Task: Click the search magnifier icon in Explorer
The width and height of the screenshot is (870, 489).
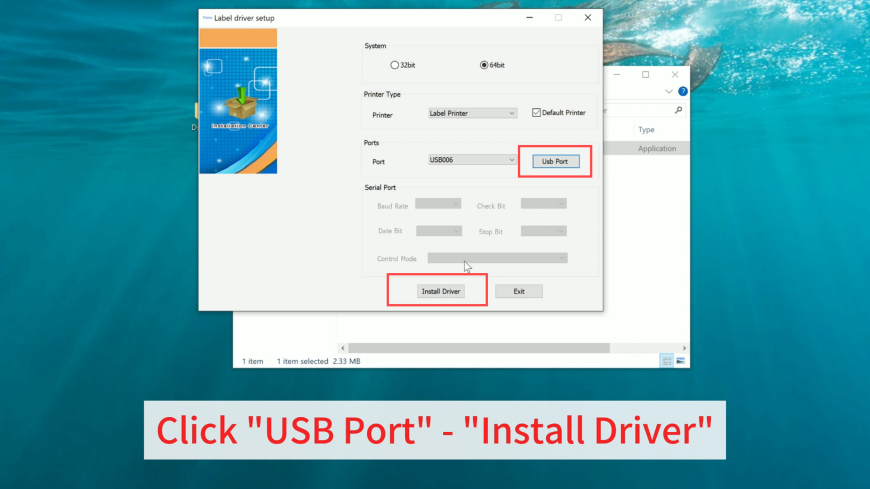Action: [x=678, y=110]
